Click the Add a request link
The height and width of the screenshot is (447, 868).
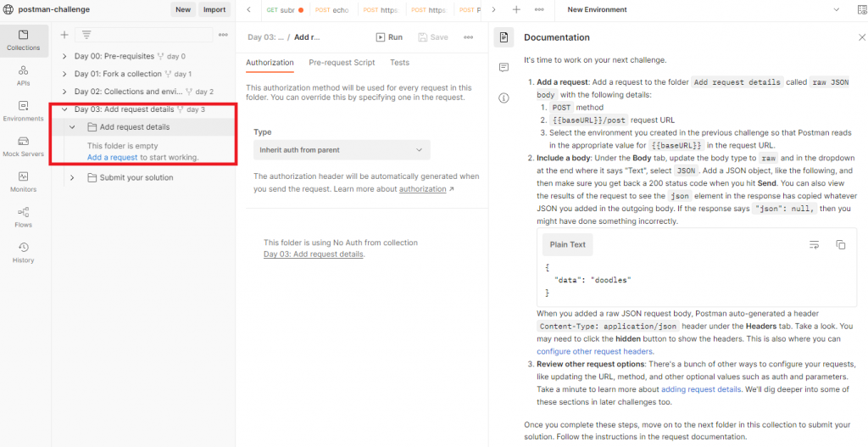113,157
